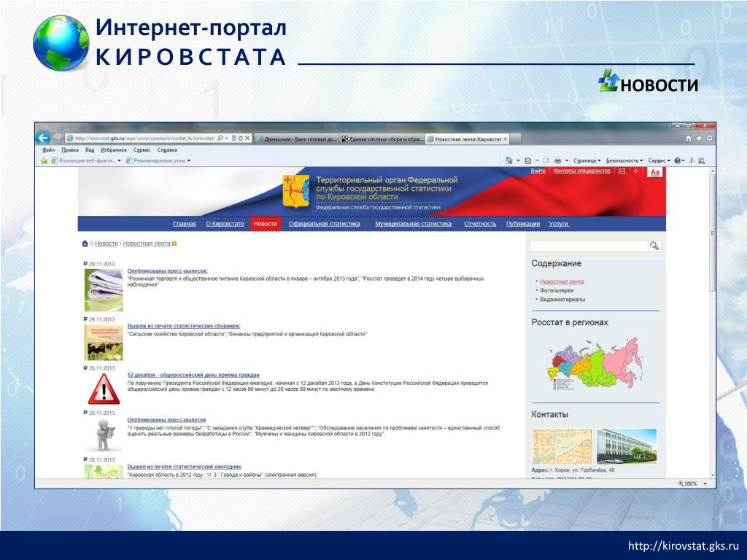Open the browser Tools gear icon
Viewport: 747px width, 560px height.
[709, 138]
